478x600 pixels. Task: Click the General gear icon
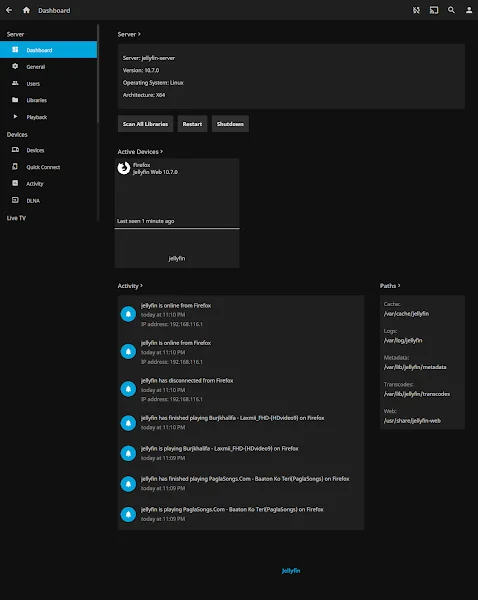coord(15,67)
